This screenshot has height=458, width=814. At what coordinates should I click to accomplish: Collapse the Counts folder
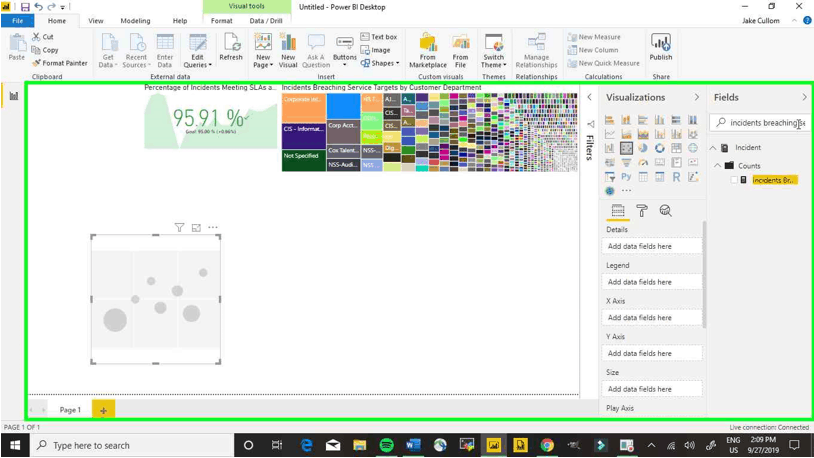click(717, 166)
